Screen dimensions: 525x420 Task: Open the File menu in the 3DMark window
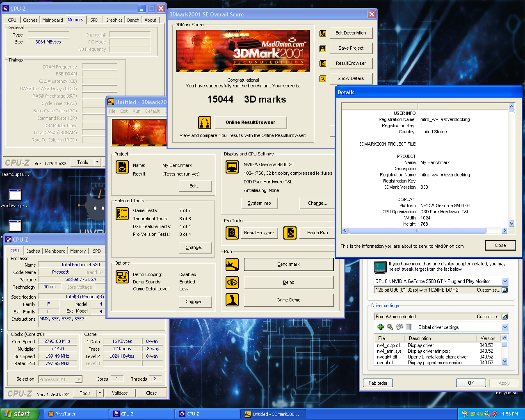(x=112, y=111)
